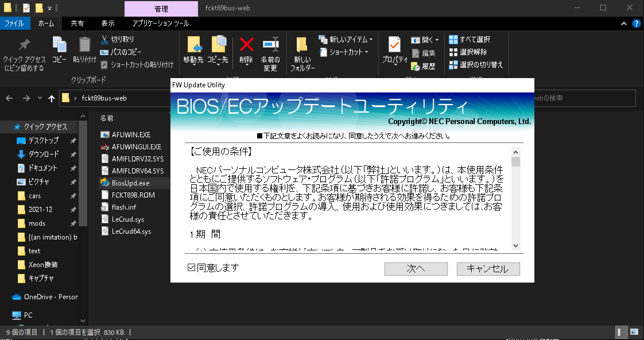The height and width of the screenshot is (340, 644).
Task: Click Paste shortcut button
Action: (137, 64)
